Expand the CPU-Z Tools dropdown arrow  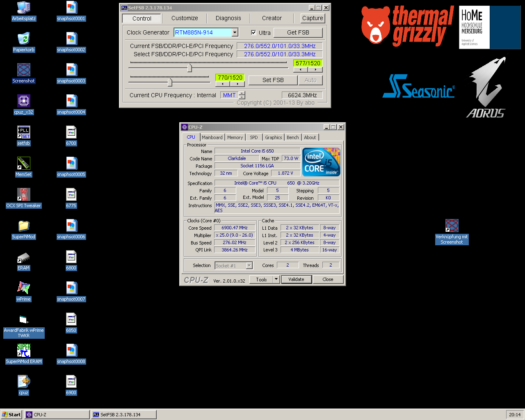click(x=276, y=279)
